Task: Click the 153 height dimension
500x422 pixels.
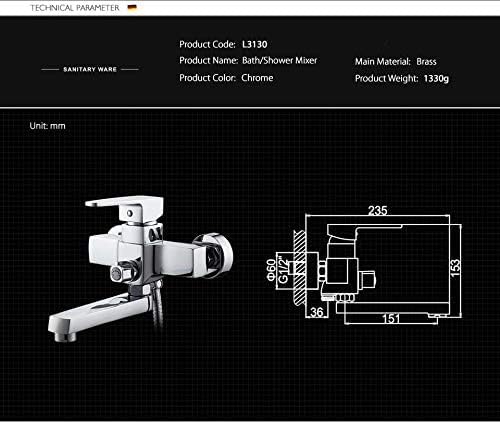Action: 455,268
